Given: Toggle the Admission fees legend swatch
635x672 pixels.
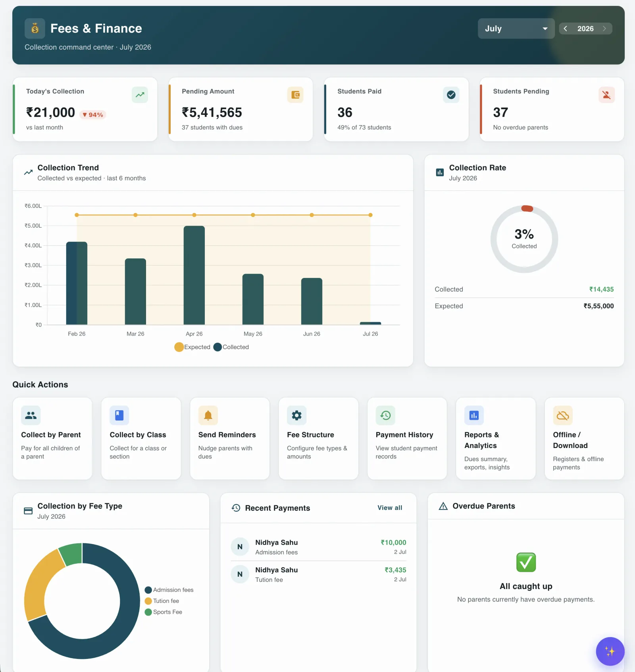Looking at the screenshot, I should pos(148,590).
